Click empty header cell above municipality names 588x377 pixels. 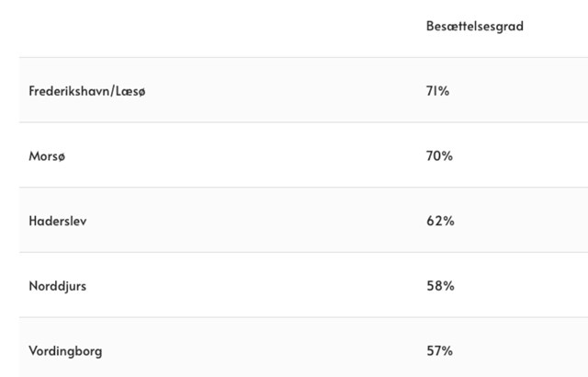pos(184,27)
